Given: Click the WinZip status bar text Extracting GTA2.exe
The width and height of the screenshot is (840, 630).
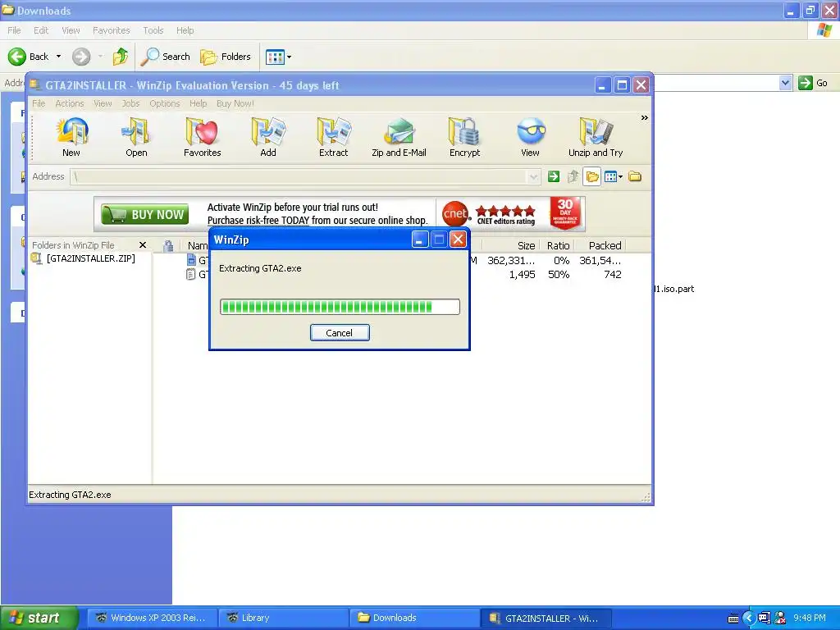Looking at the screenshot, I should pyautogui.click(x=71, y=495).
